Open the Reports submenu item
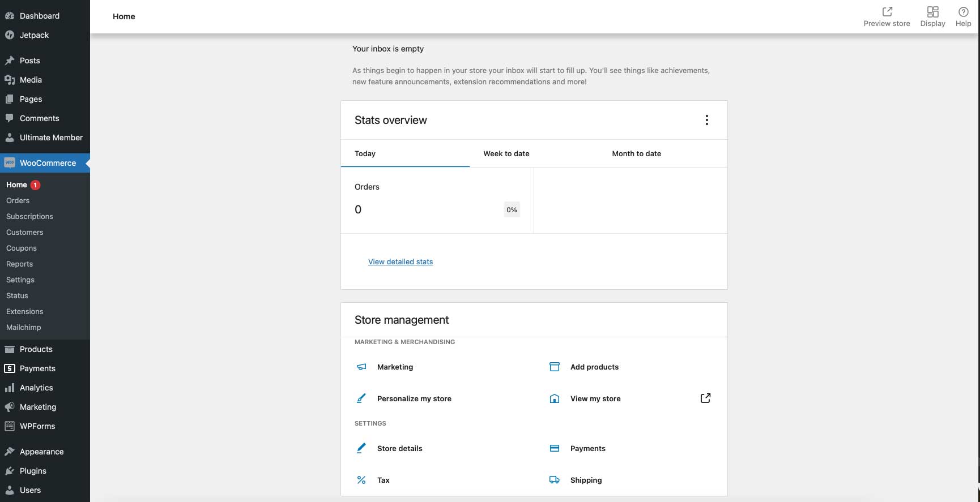 [x=20, y=264]
